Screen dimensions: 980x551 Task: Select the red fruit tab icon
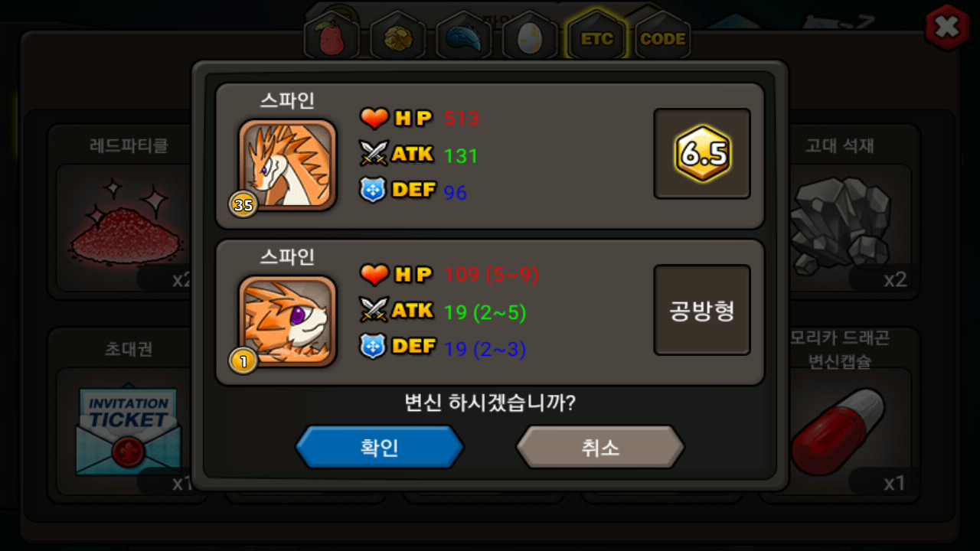point(332,38)
